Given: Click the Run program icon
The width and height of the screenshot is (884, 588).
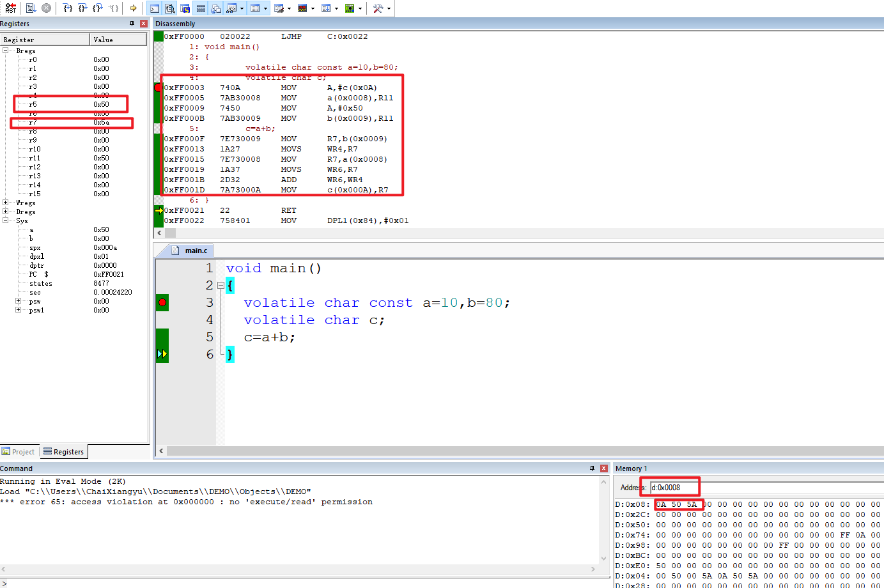Looking at the screenshot, I should pos(31,8).
